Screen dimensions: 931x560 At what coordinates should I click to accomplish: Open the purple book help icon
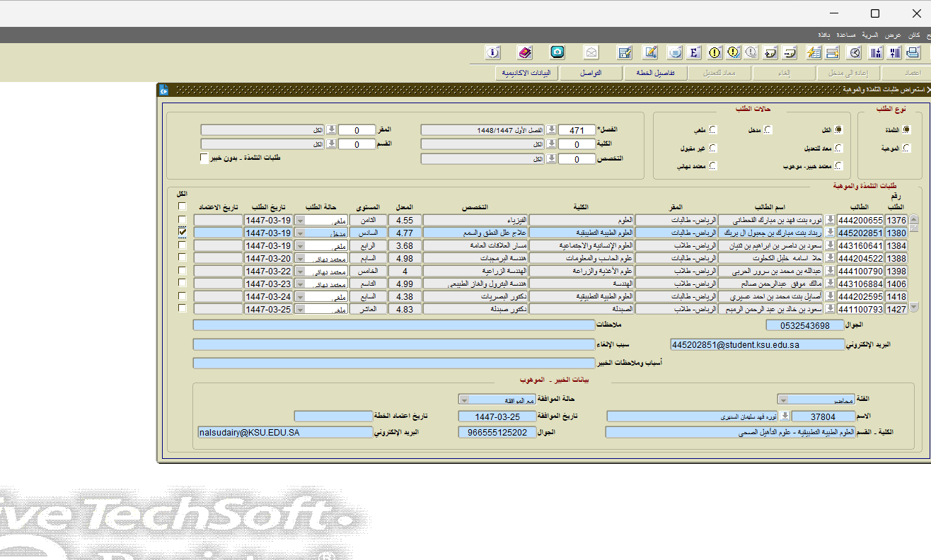(525, 52)
